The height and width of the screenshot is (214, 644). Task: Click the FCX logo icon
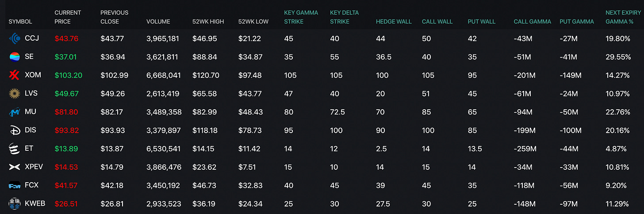15,185
